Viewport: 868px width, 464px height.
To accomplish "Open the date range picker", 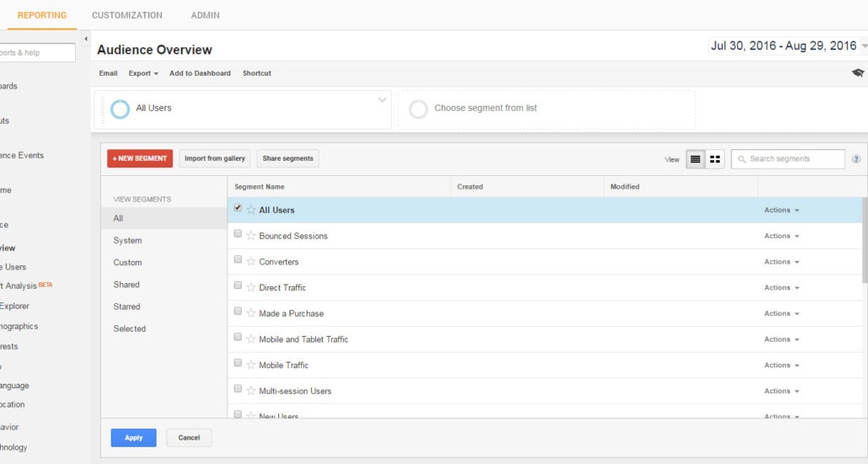I will click(788, 46).
